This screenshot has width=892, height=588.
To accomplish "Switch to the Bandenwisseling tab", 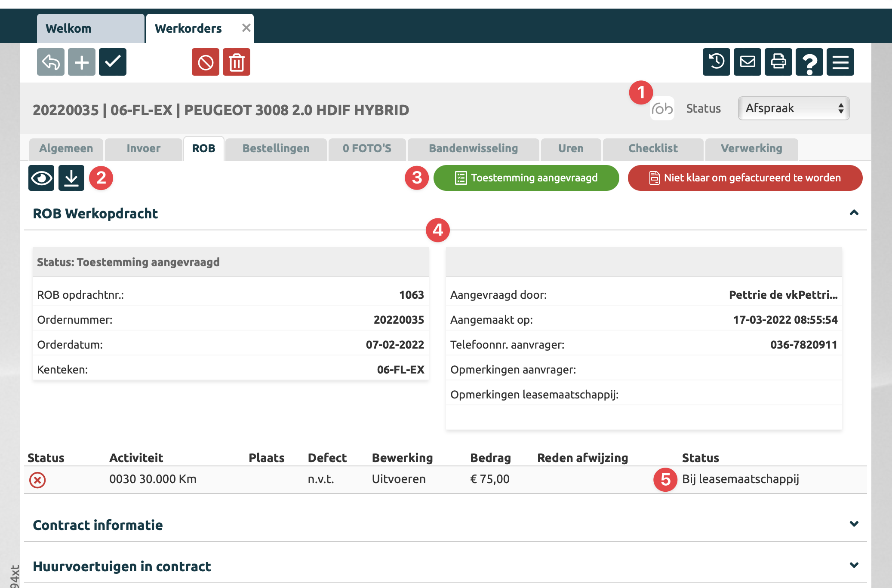I will tap(473, 149).
